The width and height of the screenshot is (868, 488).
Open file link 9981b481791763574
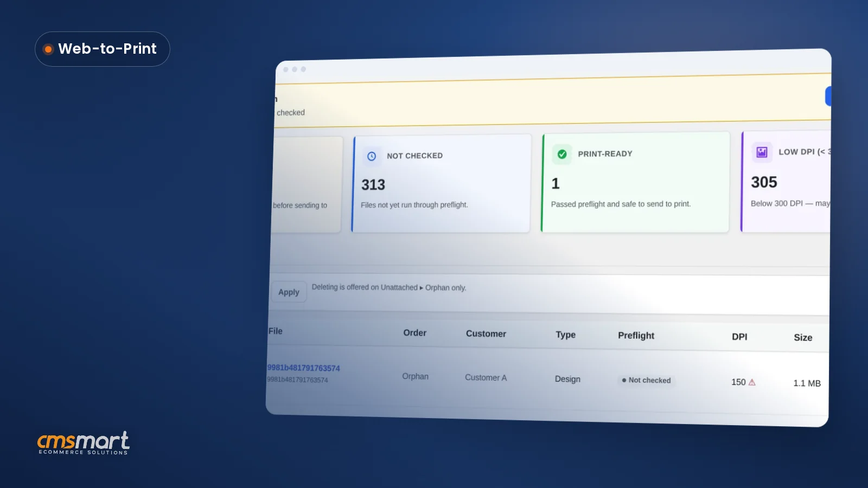pos(303,368)
